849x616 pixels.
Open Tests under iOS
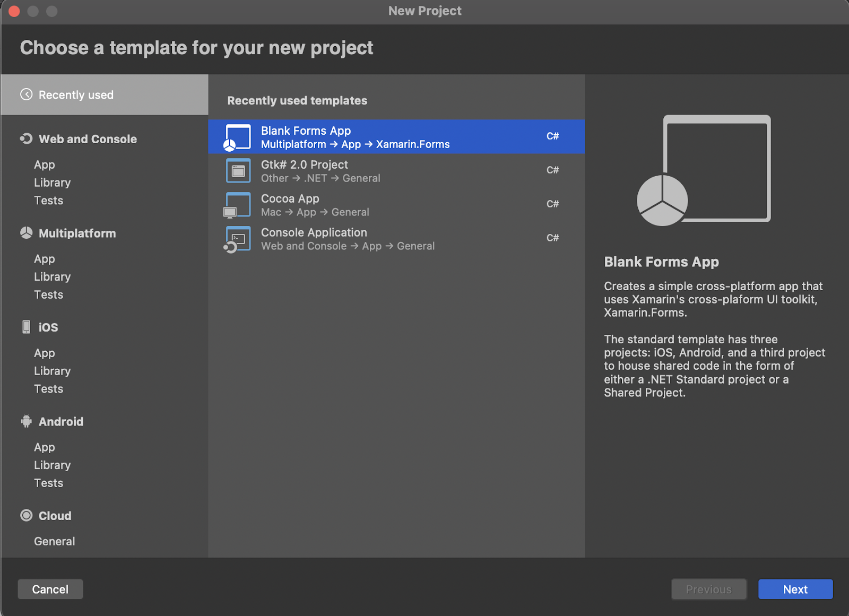coord(49,389)
